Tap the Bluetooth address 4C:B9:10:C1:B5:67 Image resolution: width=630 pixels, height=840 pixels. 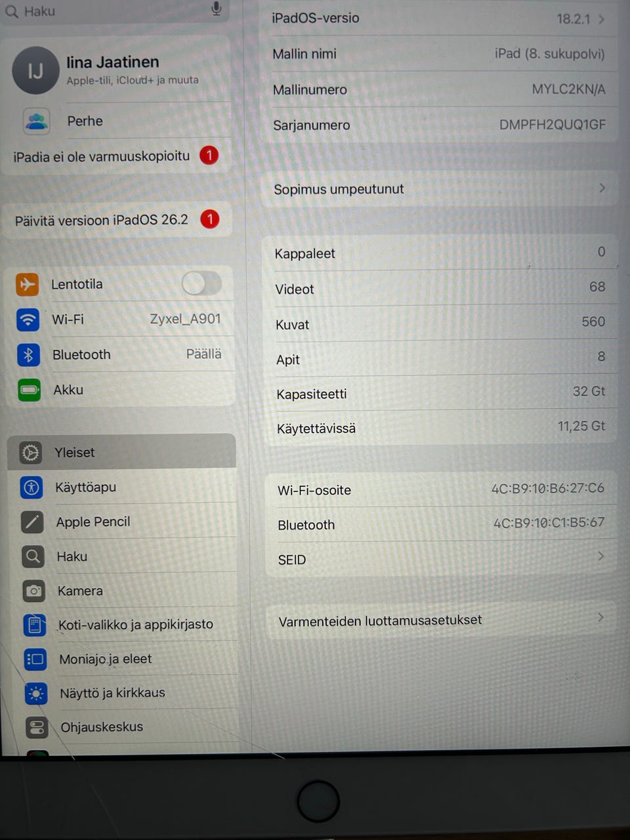[x=549, y=523]
